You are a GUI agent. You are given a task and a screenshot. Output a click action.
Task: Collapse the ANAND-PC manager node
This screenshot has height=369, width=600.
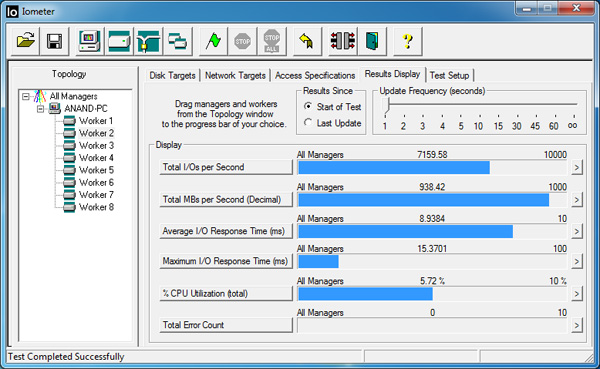tap(40, 109)
